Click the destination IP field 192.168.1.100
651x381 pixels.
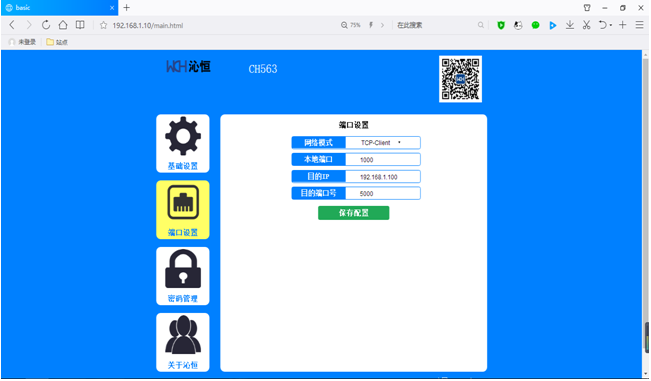pyautogui.click(x=382, y=176)
